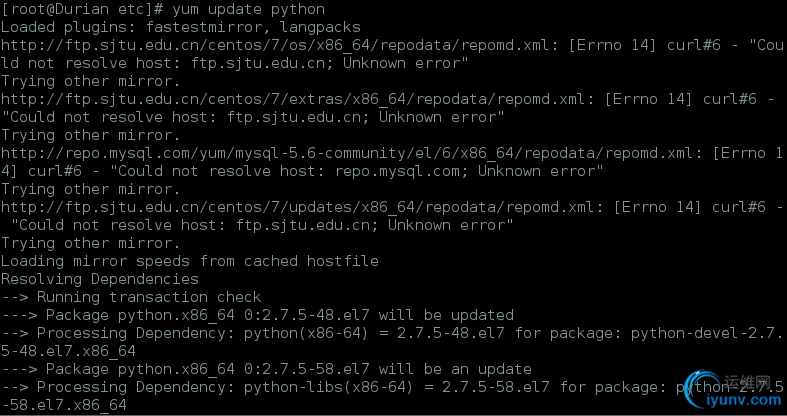
Task: Click the "yum update python" command text
Action: pos(248,10)
